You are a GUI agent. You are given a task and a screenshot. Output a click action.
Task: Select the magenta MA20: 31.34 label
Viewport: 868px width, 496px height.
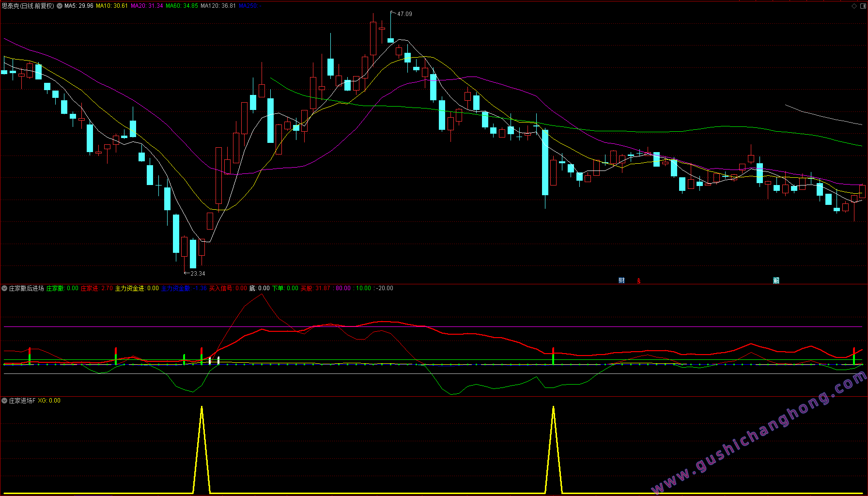tap(147, 6)
